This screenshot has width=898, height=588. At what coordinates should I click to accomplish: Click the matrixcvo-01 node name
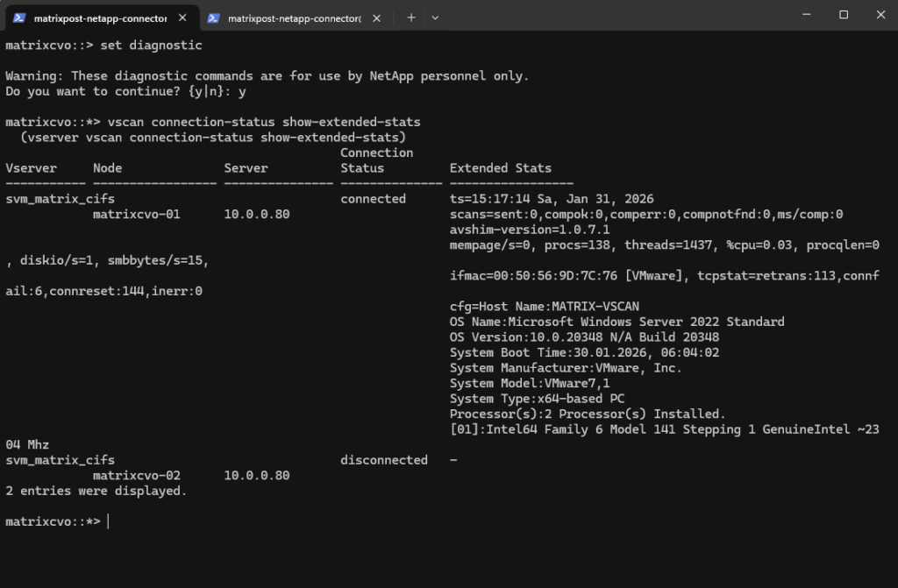tap(136, 214)
